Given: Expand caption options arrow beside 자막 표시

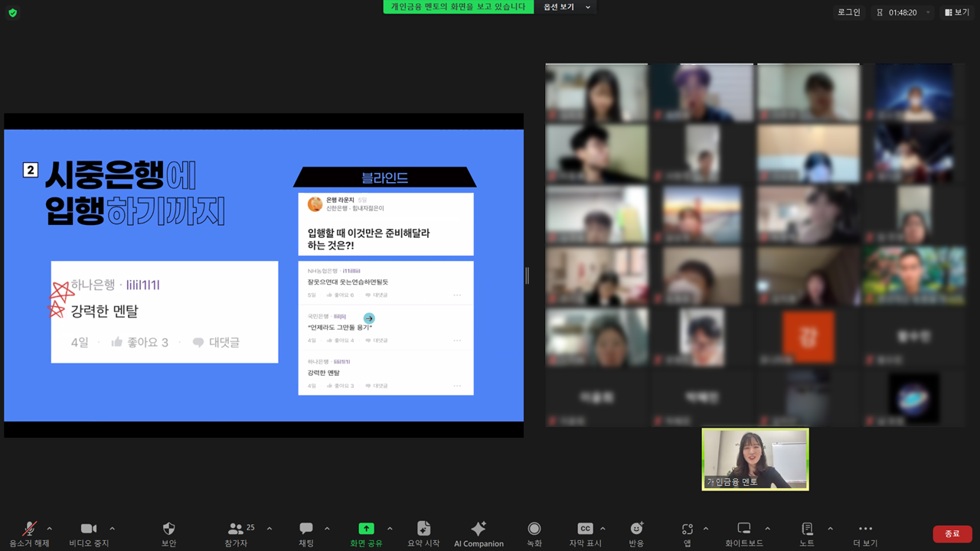Looking at the screenshot, I should 603,529.
